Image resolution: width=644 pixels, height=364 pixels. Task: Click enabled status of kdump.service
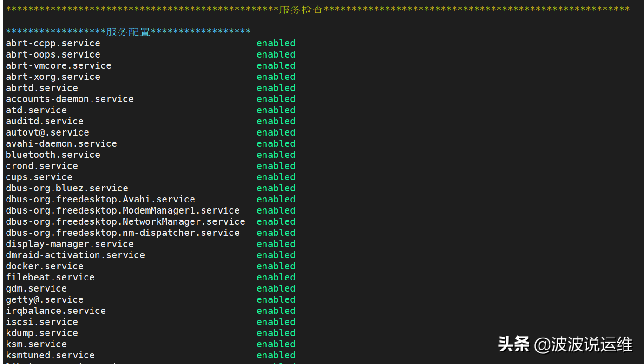click(x=276, y=333)
